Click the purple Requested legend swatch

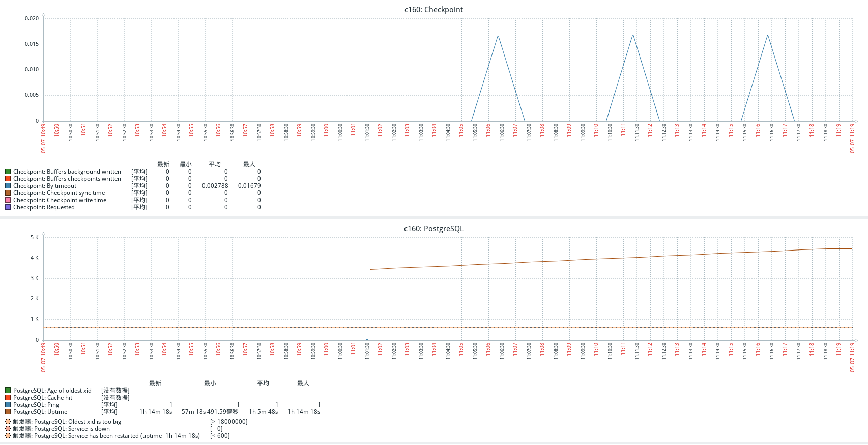[8, 207]
